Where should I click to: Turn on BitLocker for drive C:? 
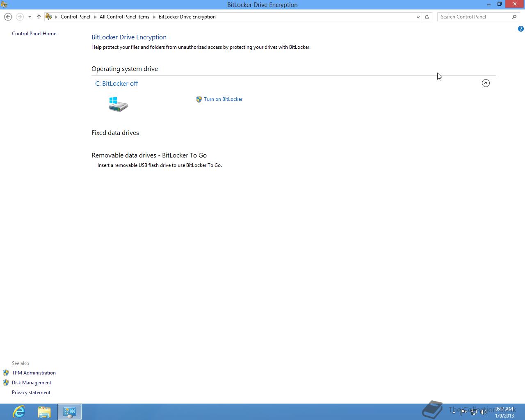223,99
